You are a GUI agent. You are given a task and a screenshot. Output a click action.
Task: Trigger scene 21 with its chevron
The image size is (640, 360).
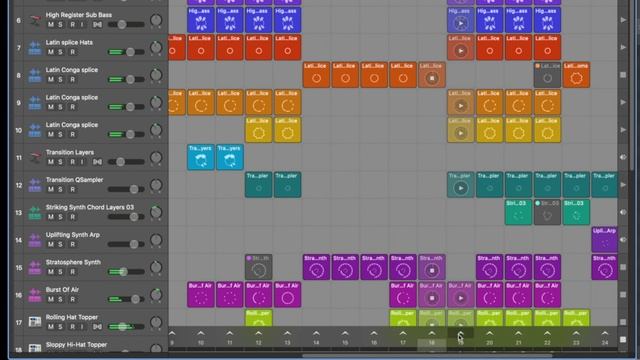(518, 333)
